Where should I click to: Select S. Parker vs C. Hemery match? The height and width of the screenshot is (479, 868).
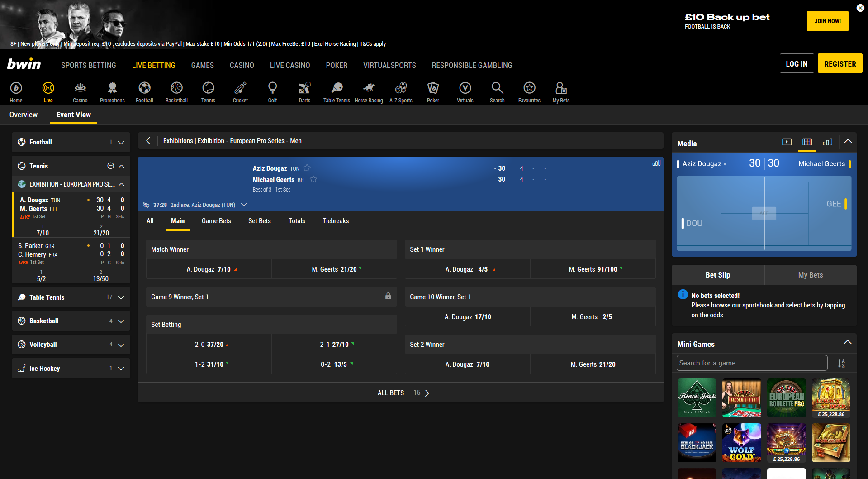point(71,254)
